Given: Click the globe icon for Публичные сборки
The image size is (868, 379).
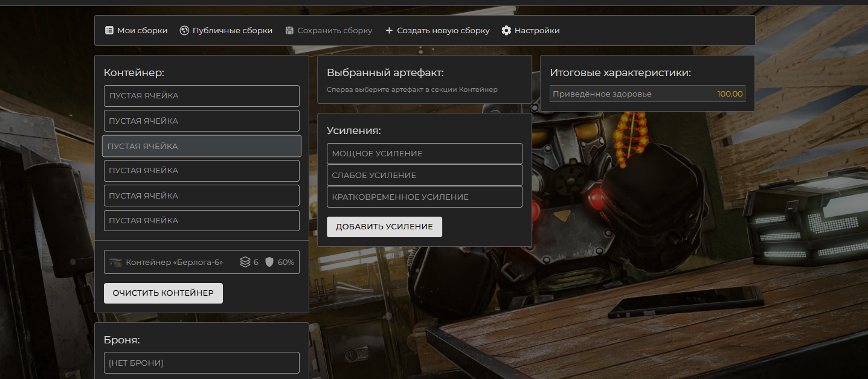Looking at the screenshot, I should click(185, 30).
